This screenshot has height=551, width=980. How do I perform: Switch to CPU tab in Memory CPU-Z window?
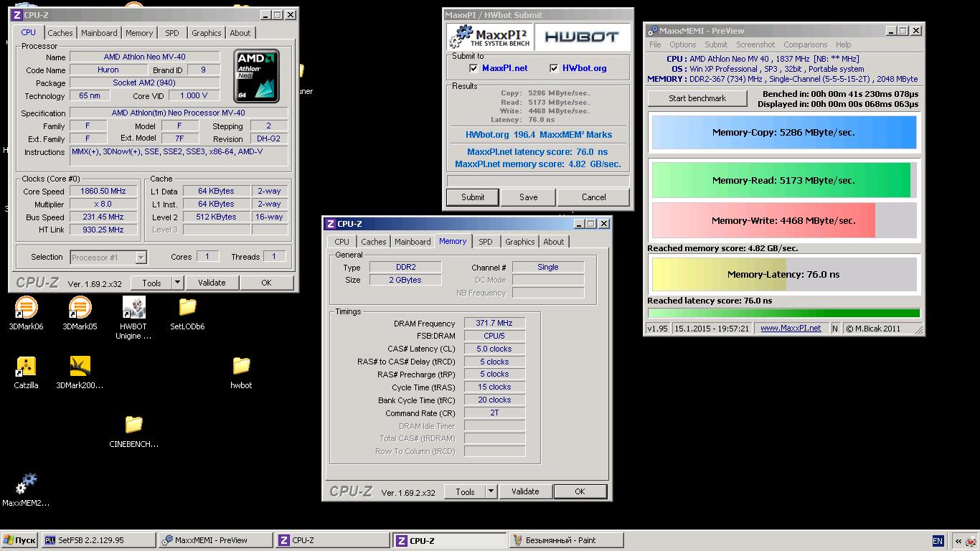coord(341,242)
